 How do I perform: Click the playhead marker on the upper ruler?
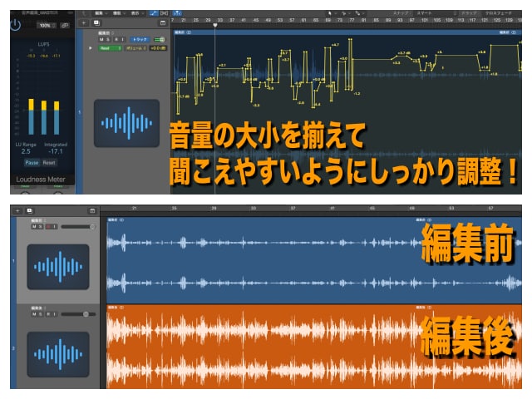pyautogui.click(x=214, y=25)
